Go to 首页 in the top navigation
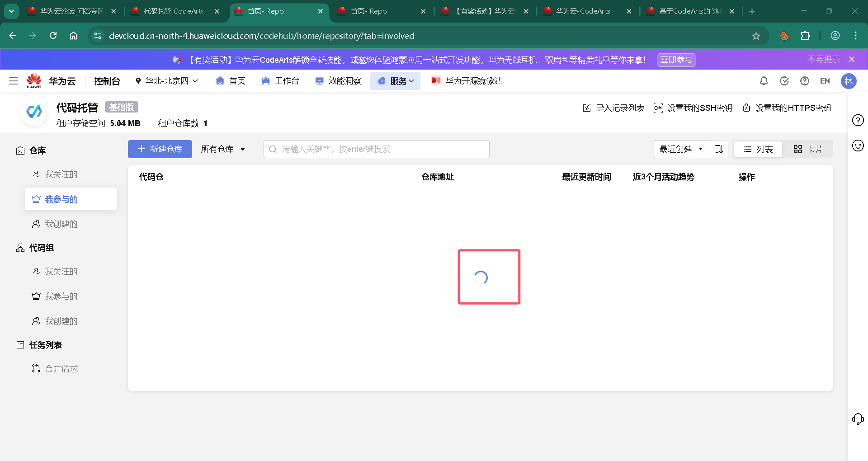868x461 pixels. tap(231, 81)
